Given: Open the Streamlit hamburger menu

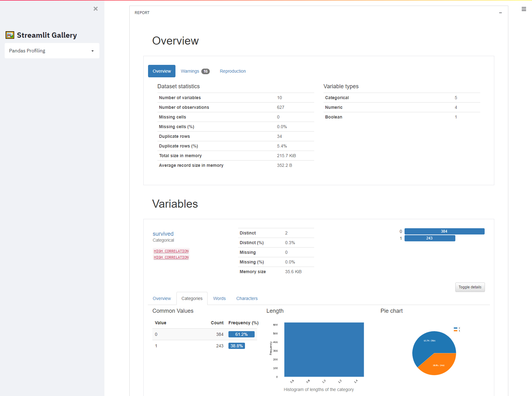Looking at the screenshot, I should point(523,9).
